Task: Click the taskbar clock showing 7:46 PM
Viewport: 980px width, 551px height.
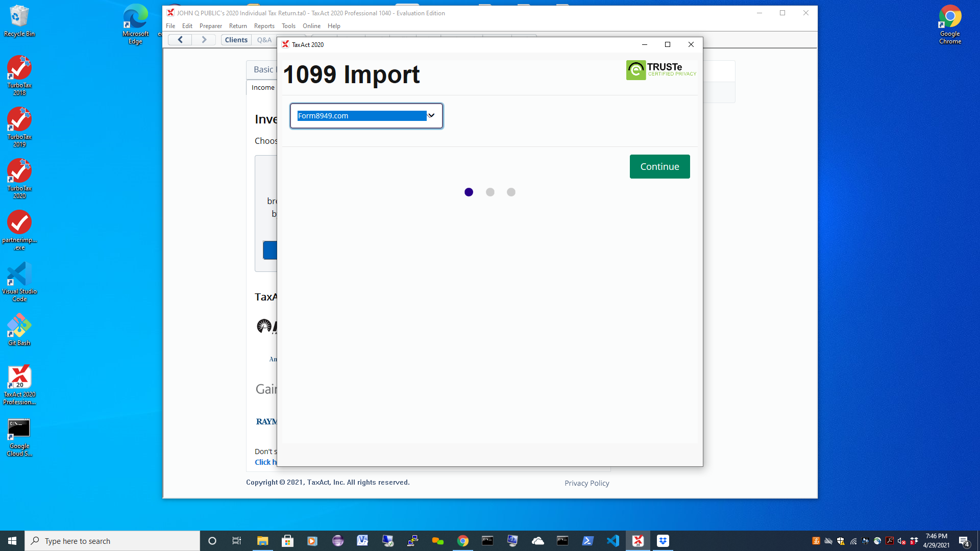Action: tap(936, 541)
